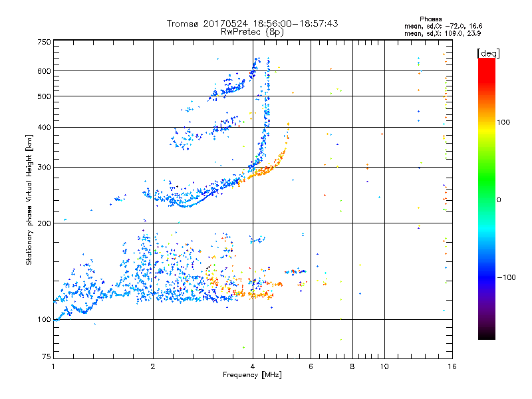Click the x-axis tick label '8'
Viewport: 532px width, 399px height.
pos(352,366)
